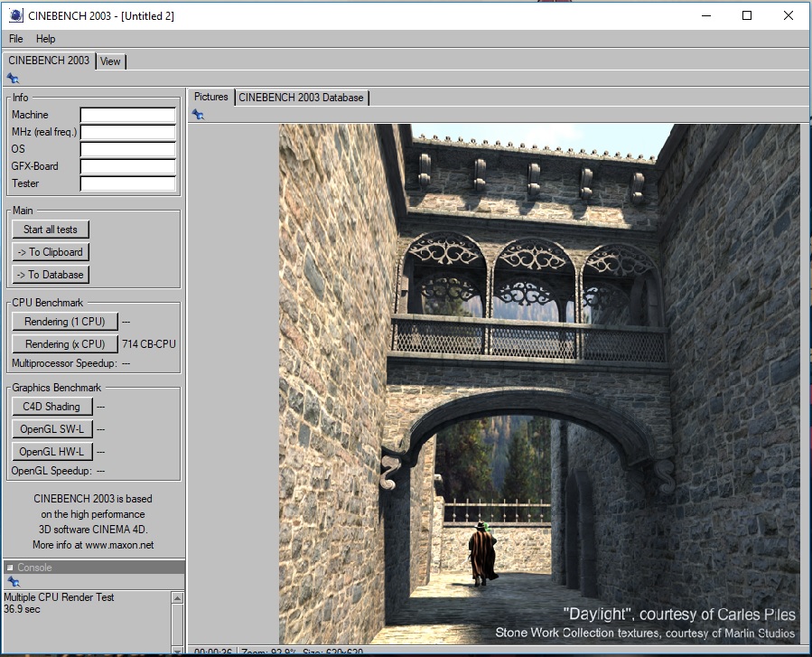Click the To Clipboard button

[x=51, y=252]
